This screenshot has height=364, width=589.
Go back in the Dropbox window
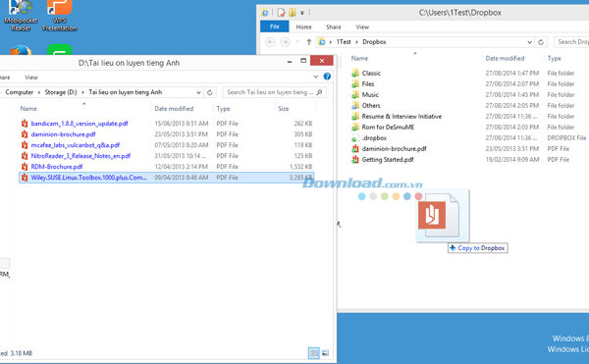[x=270, y=42]
